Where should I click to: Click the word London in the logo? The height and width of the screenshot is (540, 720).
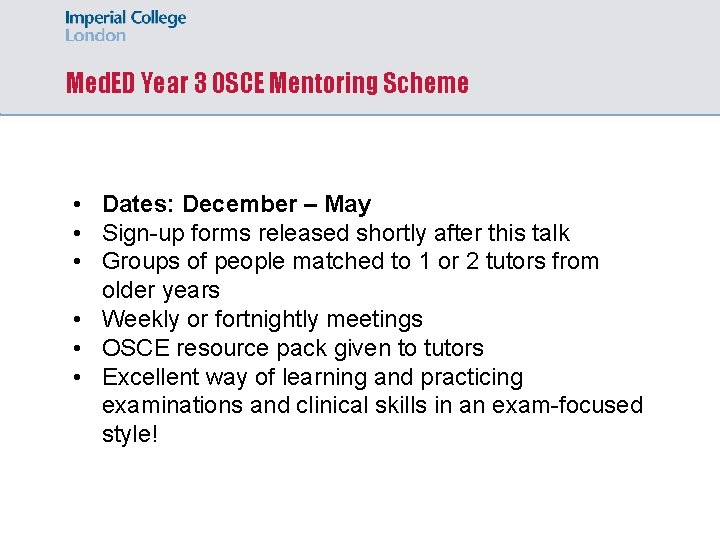coord(95,35)
